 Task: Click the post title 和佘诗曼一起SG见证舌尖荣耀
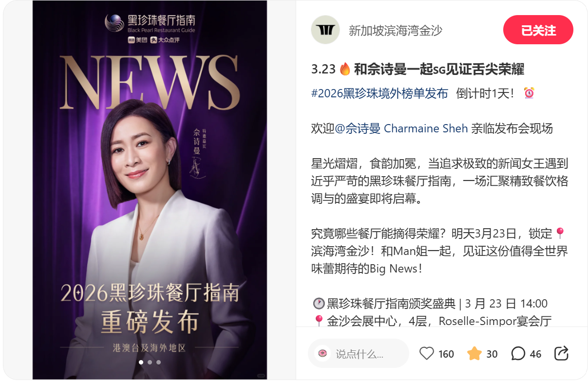point(439,69)
